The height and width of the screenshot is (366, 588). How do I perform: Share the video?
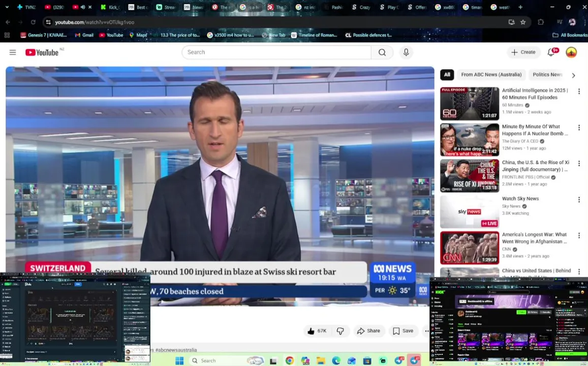pos(369,331)
